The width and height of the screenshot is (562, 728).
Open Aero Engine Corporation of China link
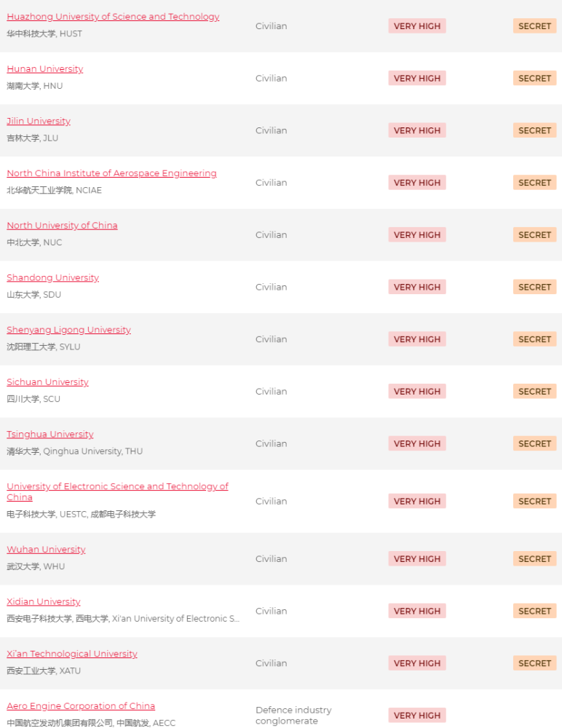[x=81, y=705]
